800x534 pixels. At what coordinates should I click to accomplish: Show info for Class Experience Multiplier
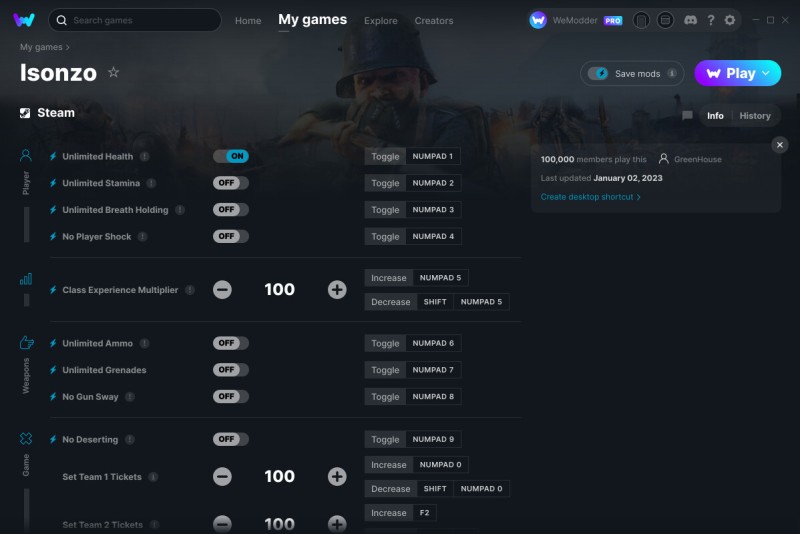coord(190,290)
